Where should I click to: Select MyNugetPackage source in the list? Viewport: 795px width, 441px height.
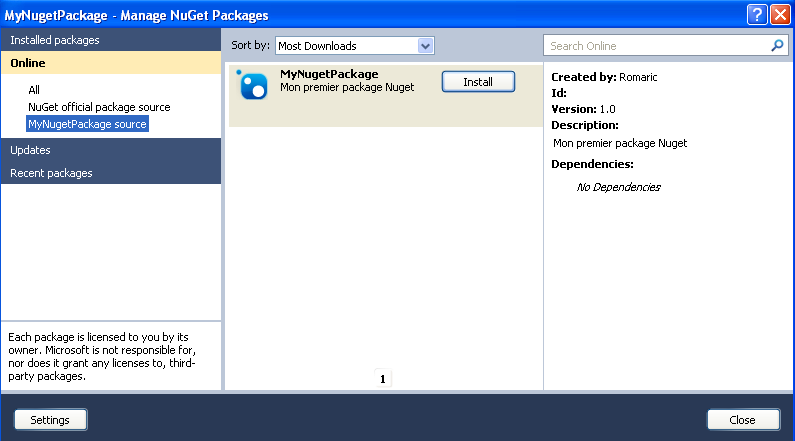click(87, 124)
